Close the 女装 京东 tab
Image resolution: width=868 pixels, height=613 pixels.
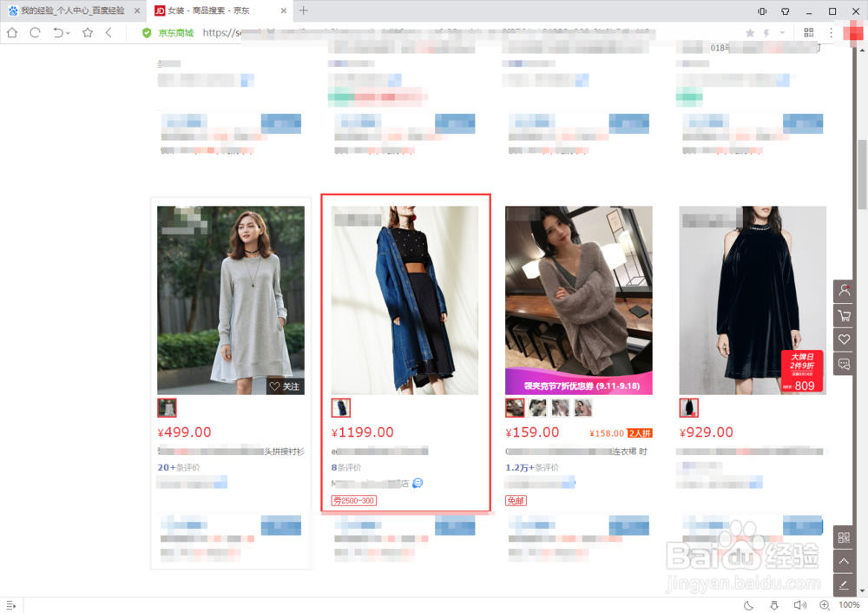click(x=284, y=10)
